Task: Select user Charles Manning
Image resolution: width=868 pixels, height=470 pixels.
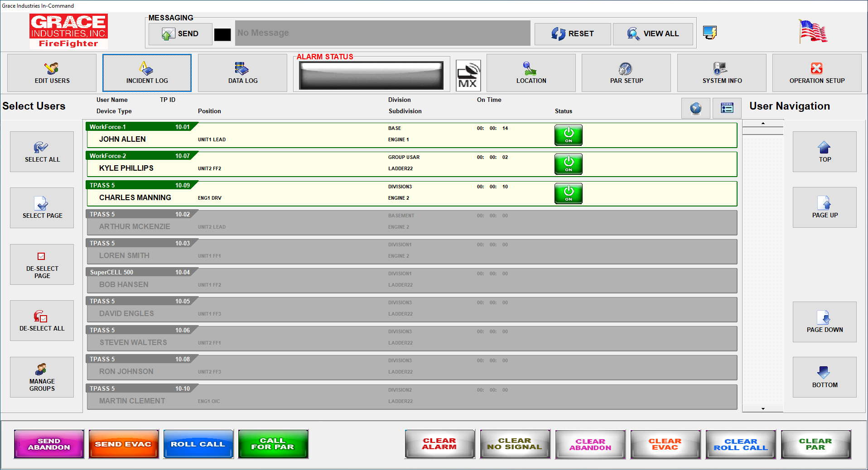Action: coord(411,194)
